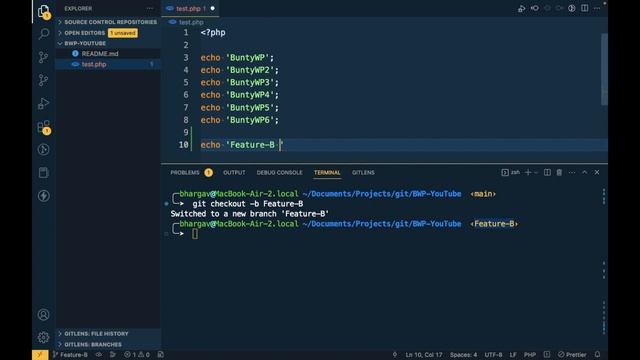Kill terminal with trash icon
The height and width of the screenshot is (360, 640).
coord(559,173)
